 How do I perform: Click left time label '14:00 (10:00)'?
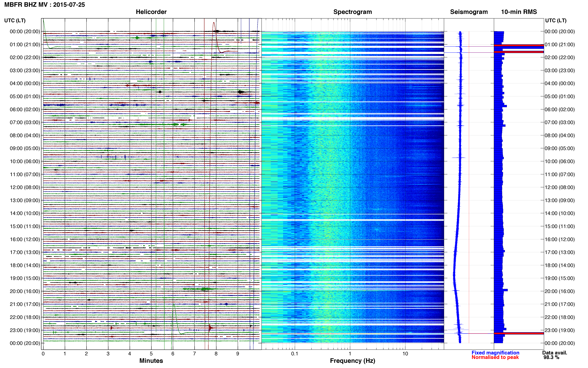point(25,213)
